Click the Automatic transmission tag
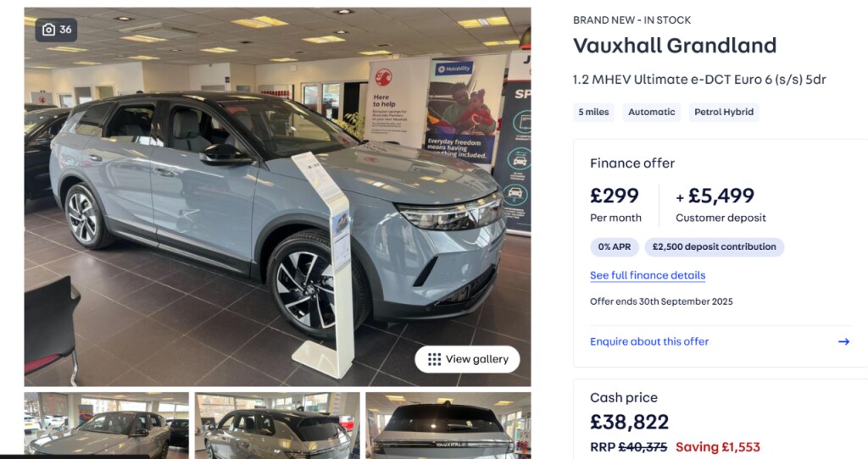 [x=652, y=113]
